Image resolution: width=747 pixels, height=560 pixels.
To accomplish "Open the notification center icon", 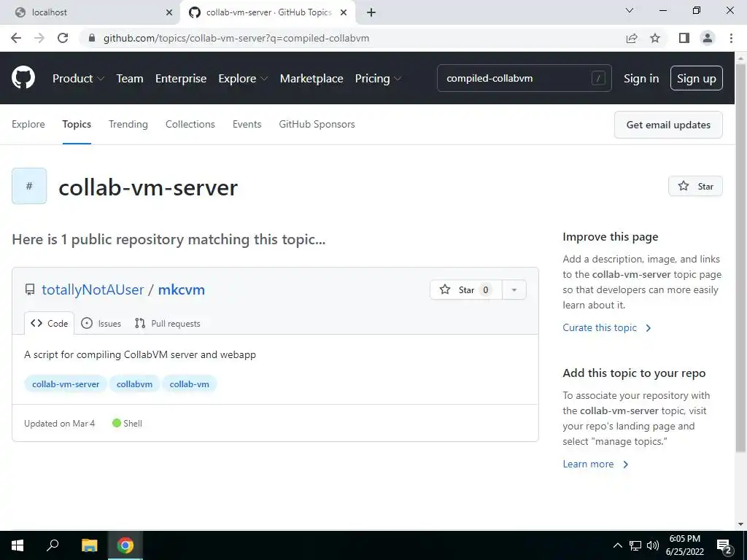I will coord(724,545).
